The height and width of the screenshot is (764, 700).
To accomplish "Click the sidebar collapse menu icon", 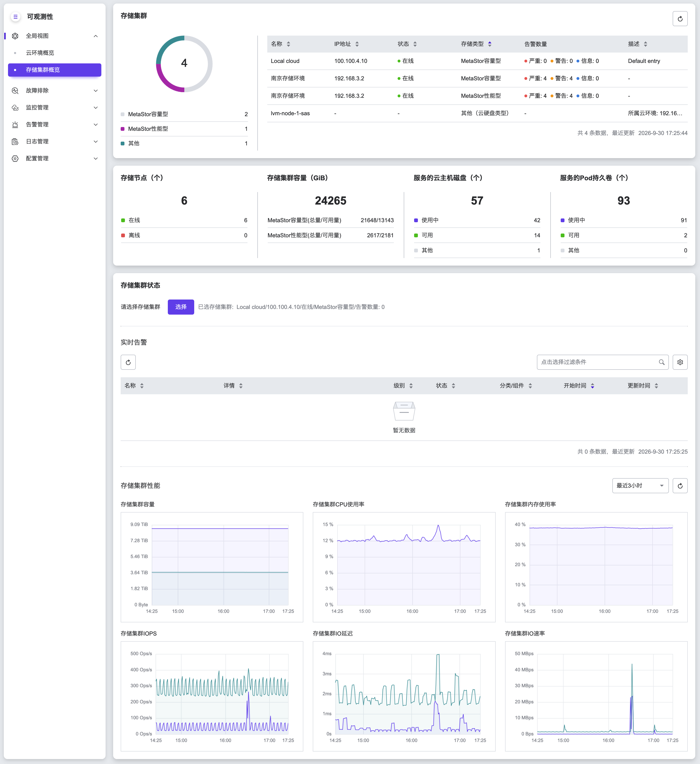I will [15, 17].
